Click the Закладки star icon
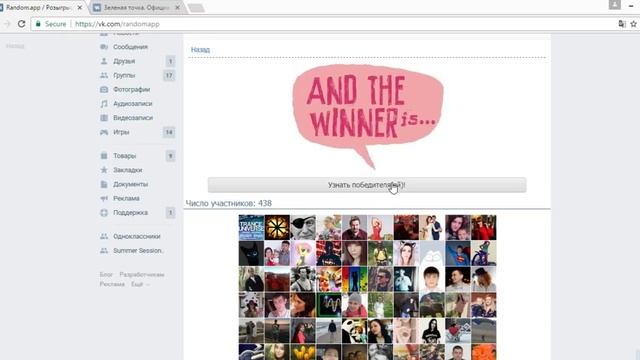Image resolution: width=640 pixels, height=360 pixels. (104, 170)
